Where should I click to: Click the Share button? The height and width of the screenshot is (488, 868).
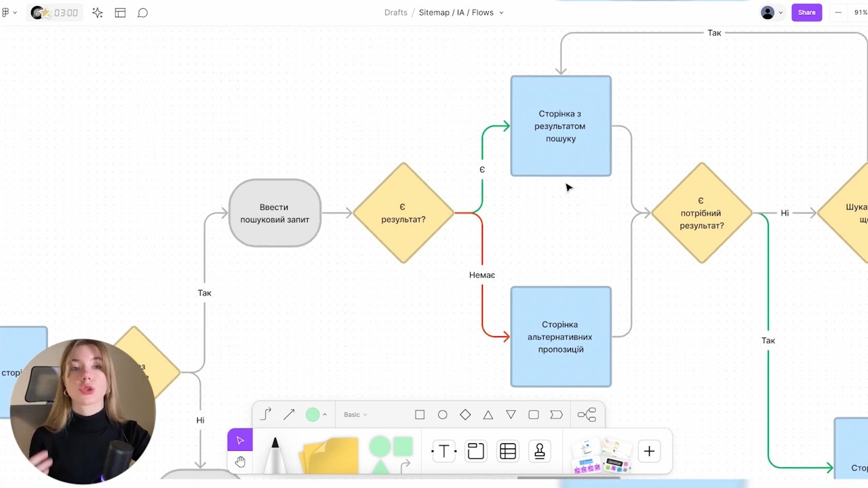tap(807, 13)
